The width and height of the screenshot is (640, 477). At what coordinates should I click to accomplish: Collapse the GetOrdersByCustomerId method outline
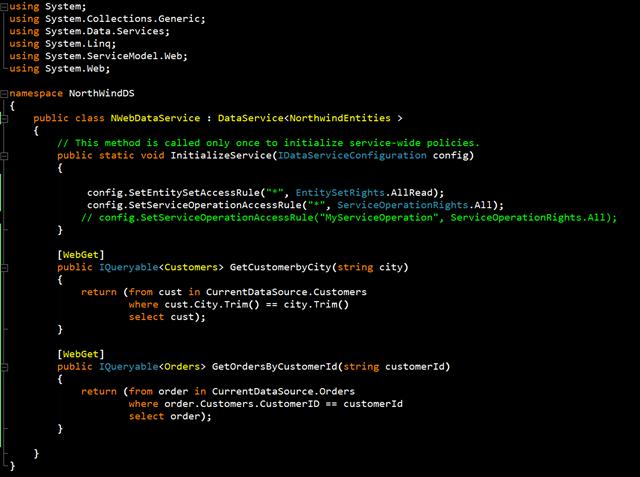point(4,367)
